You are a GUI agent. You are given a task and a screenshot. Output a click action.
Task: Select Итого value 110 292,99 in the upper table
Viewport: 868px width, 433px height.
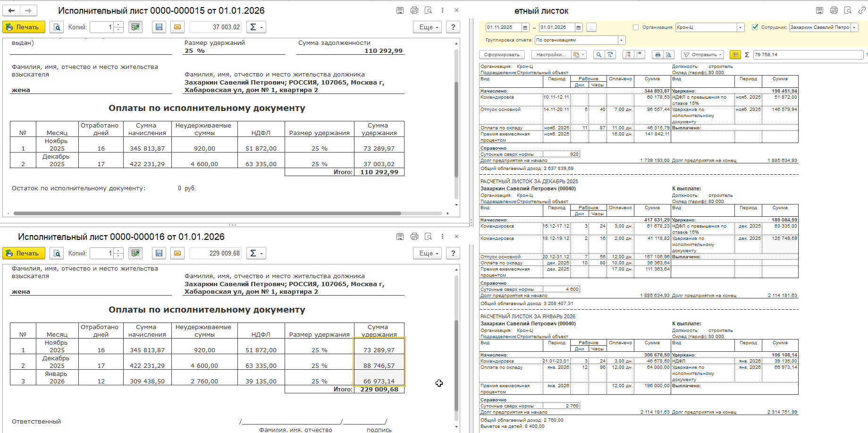tap(379, 172)
